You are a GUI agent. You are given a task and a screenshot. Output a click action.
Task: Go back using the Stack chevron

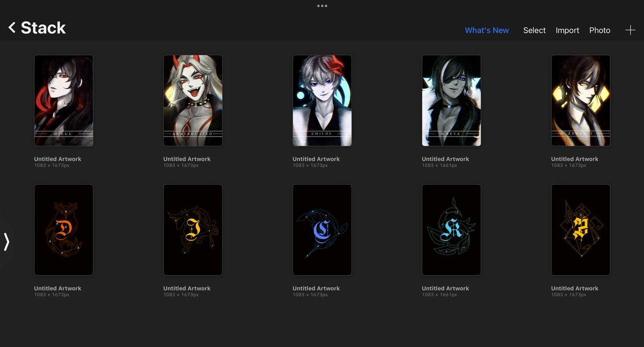pyautogui.click(x=12, y=27)
